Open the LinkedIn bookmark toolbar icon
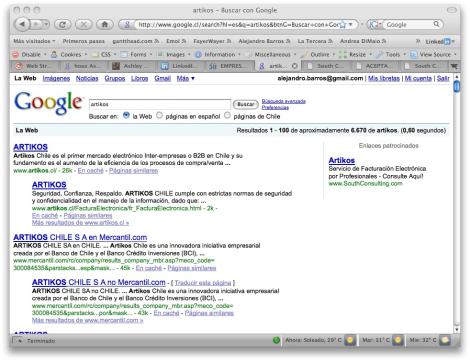 point(447,41)
